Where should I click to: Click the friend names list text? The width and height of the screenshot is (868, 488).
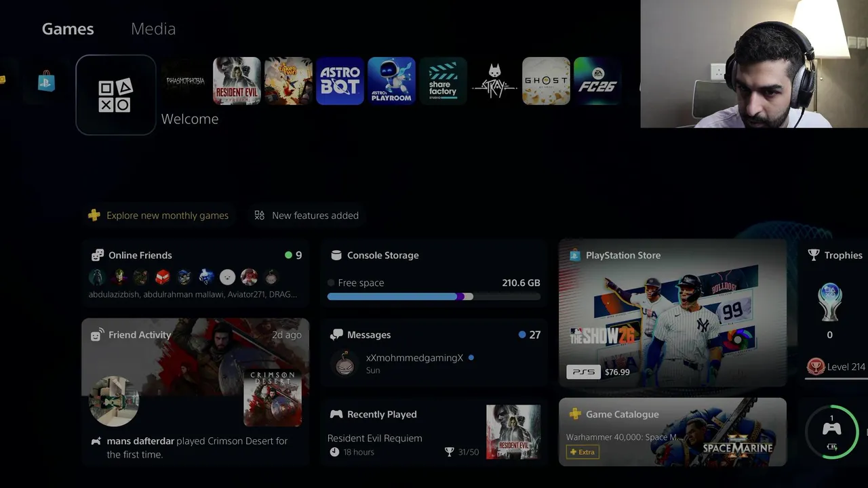pyautogui.click(x=193, y=295)
